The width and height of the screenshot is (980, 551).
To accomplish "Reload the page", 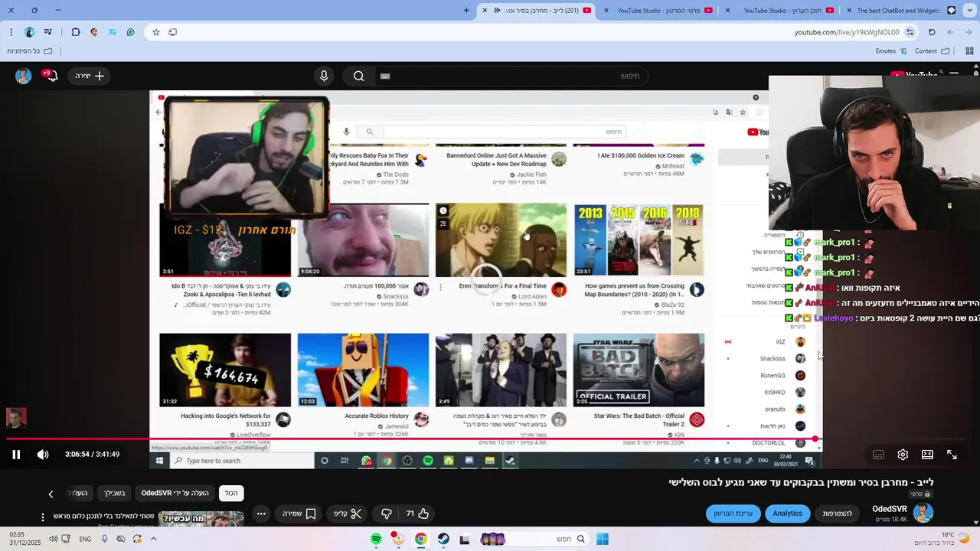I will (x=932, y=32).
